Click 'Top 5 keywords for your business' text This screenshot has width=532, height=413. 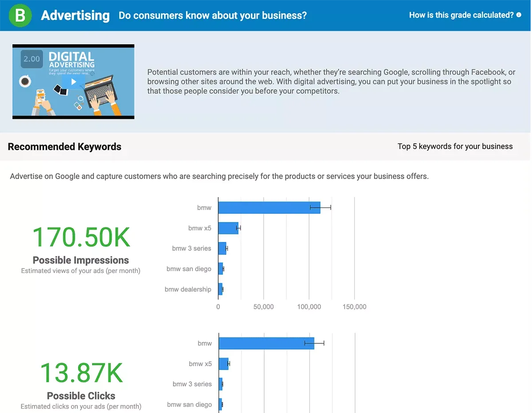click(455, 147)
